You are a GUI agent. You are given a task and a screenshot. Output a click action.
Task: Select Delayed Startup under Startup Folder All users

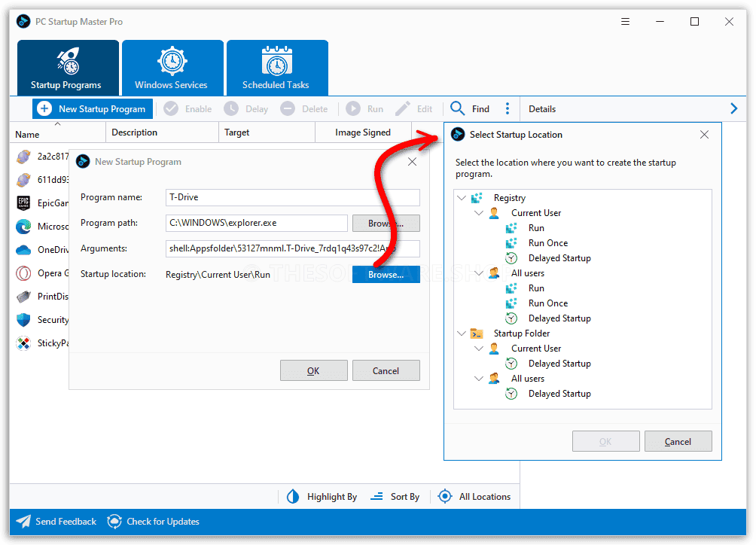coord(559,394)
